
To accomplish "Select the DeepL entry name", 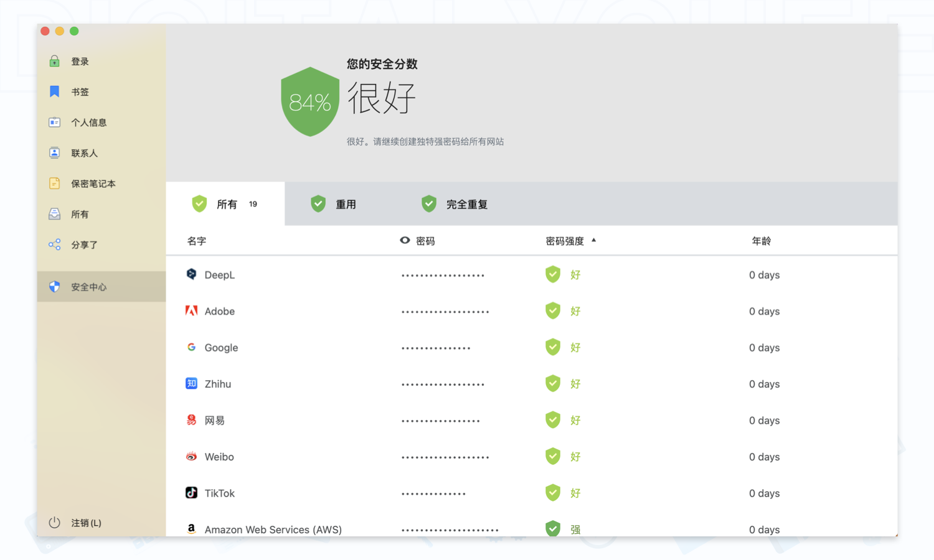I will pos(219,274).
